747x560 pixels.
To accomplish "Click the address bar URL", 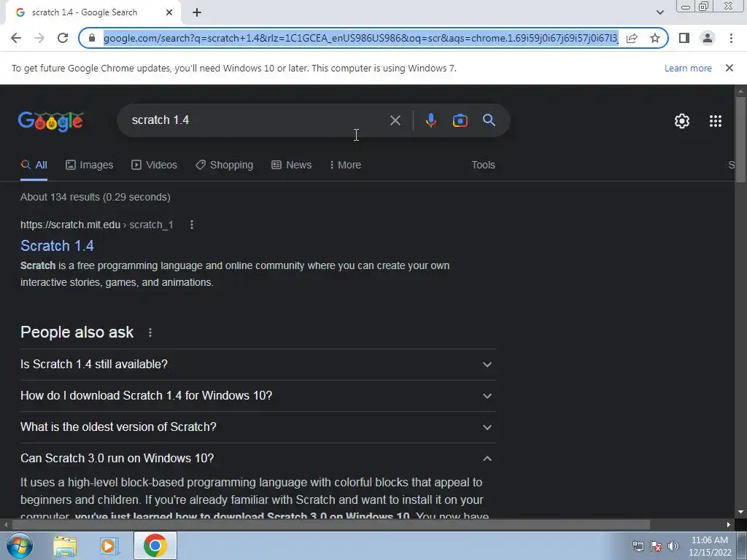I will (x=360, y=38).
